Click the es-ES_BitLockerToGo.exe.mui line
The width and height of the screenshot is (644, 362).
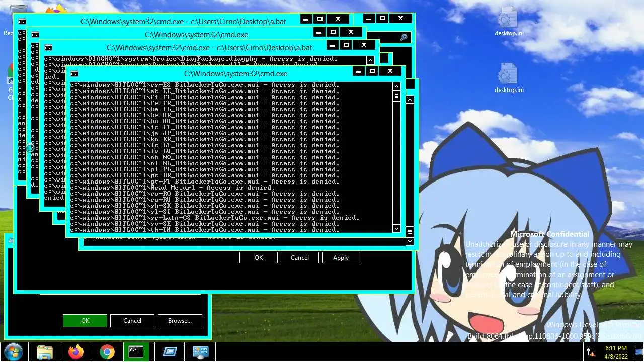click(x=205, y=85)
